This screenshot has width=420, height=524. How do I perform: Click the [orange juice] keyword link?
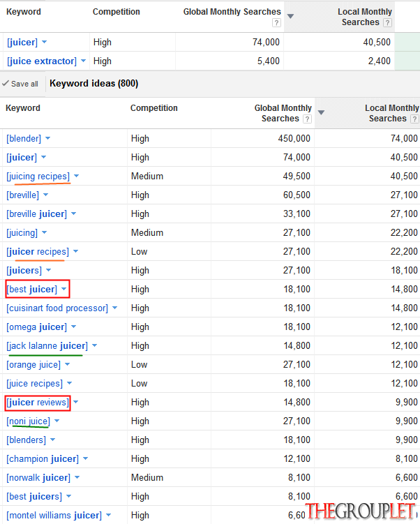33,365
